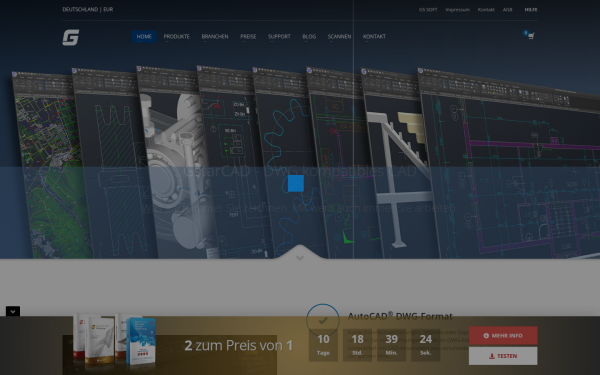This screenshot has width=600, height=375.
Task: Click the '18 Std.' countdown box
Action: [x=357, y=345]
